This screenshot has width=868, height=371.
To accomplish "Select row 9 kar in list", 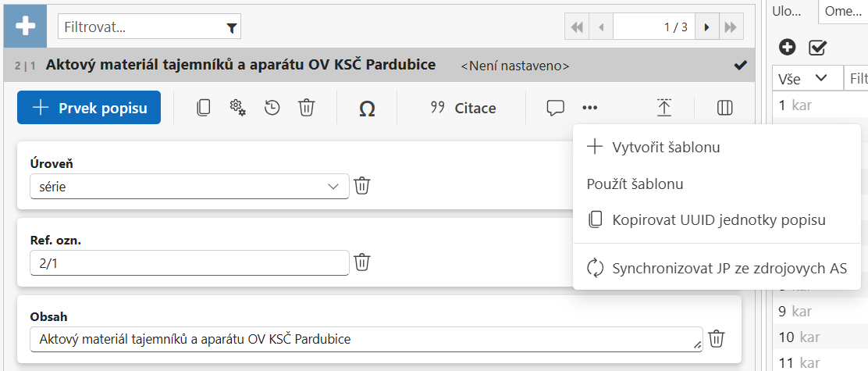I will [x=820, y=311].
